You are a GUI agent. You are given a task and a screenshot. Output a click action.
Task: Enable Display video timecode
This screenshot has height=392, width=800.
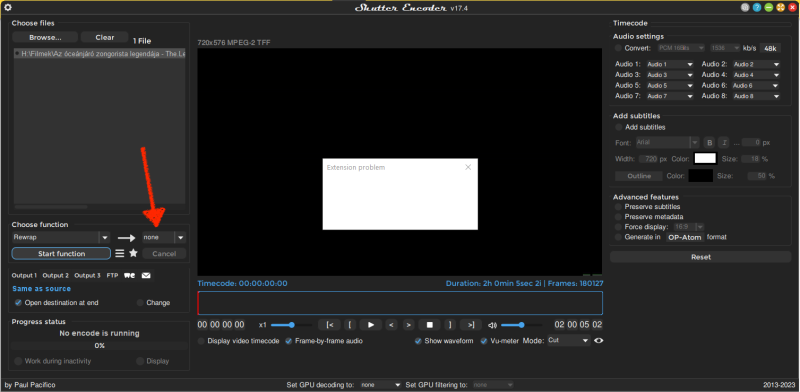[201, 341]
